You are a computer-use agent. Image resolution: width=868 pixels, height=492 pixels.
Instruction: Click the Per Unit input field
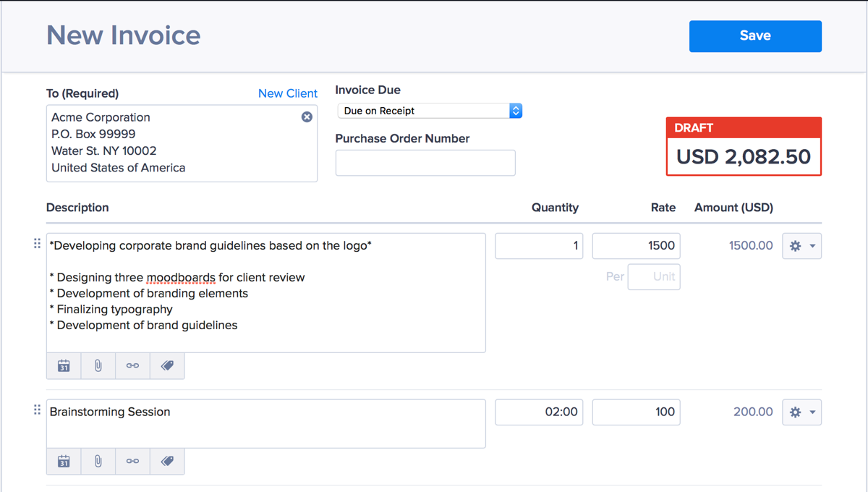coord(654,276)
